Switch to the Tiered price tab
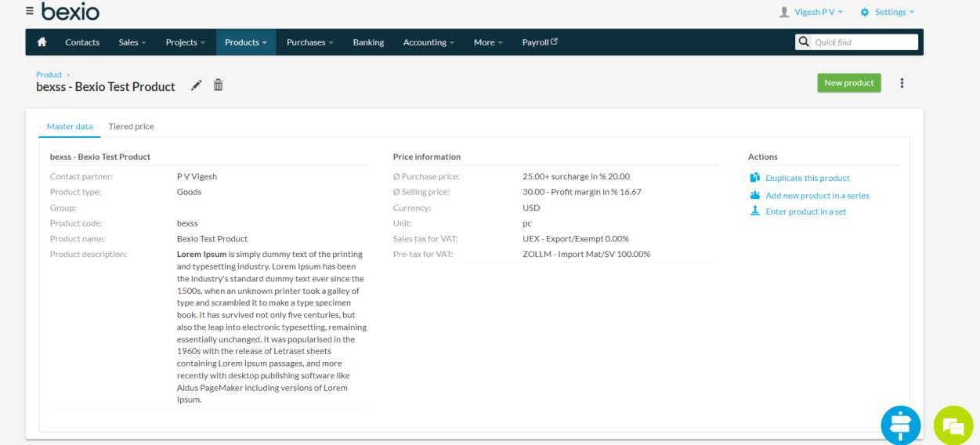 click(131, 126)
